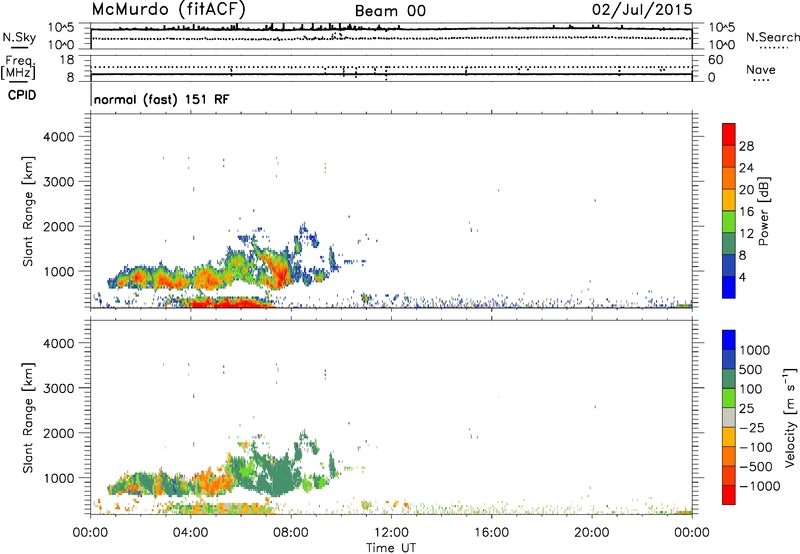The image size is (800, 554).
Task: Click the red high-power echo near 07:30 UT
Action: [x=280, y=273]
